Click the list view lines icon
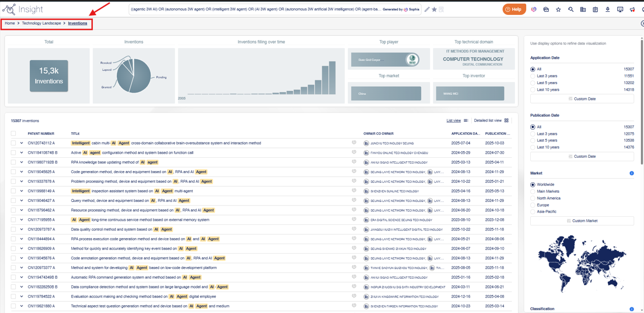The width and height of the screenshot is (644, 313). coord(466,121)
